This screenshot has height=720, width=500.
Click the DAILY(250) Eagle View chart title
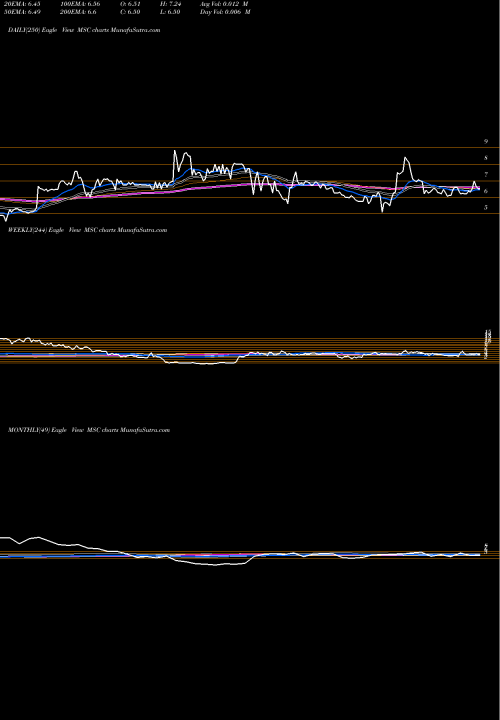pos(84,30)
